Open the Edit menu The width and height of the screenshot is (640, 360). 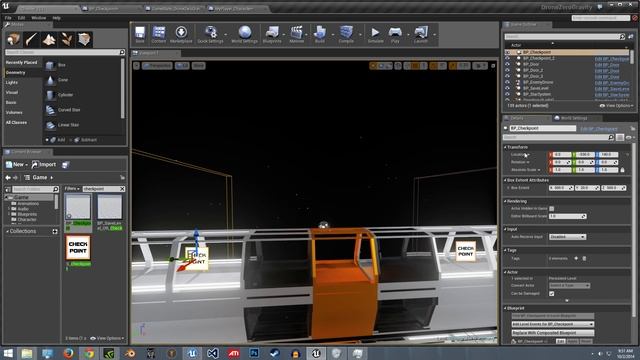click(21, 18)
